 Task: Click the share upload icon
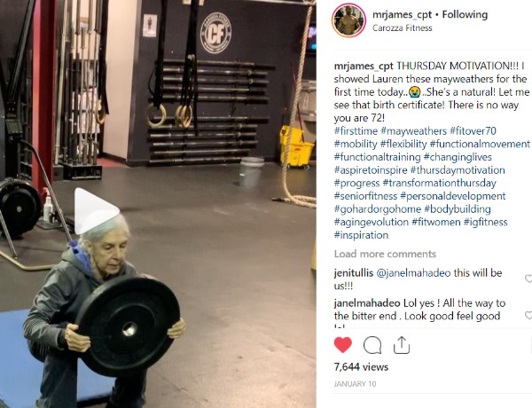402,345
